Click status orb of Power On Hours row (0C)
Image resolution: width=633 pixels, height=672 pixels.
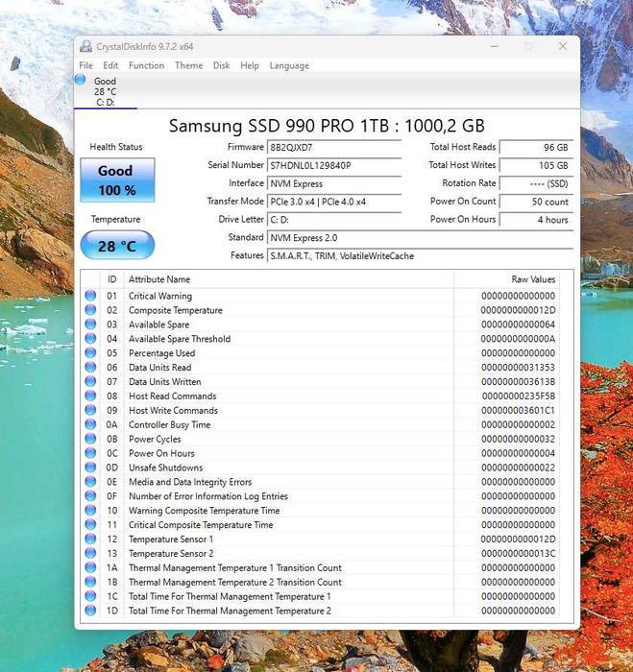coord(90,452)
